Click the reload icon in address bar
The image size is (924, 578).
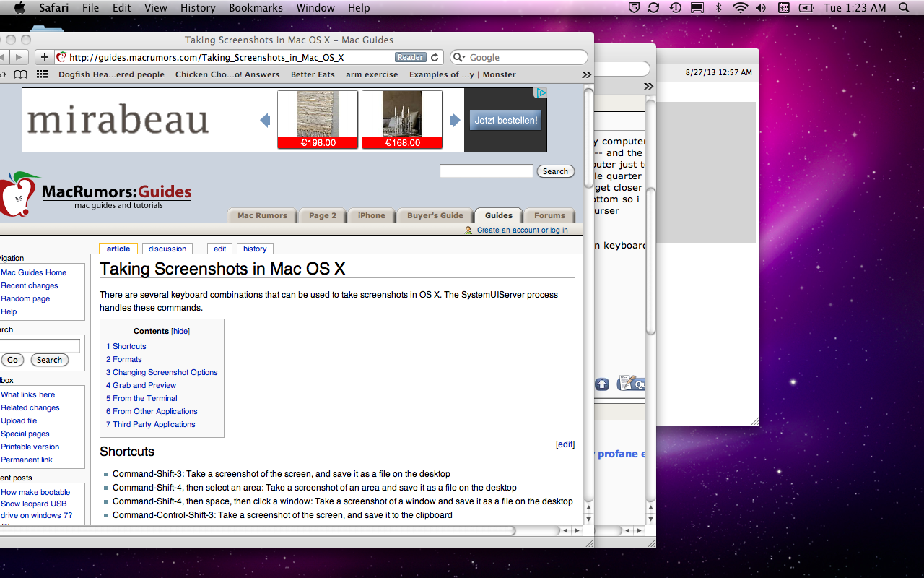point(435,57)
